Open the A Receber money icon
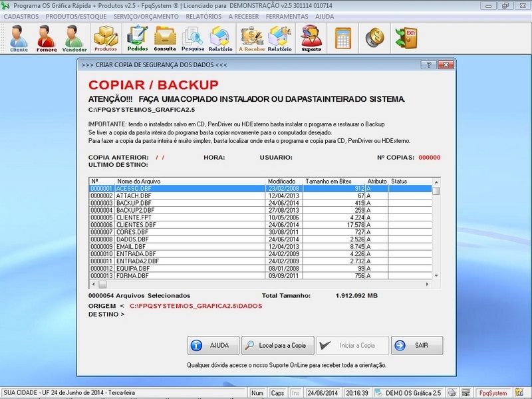 click(252, 39)
